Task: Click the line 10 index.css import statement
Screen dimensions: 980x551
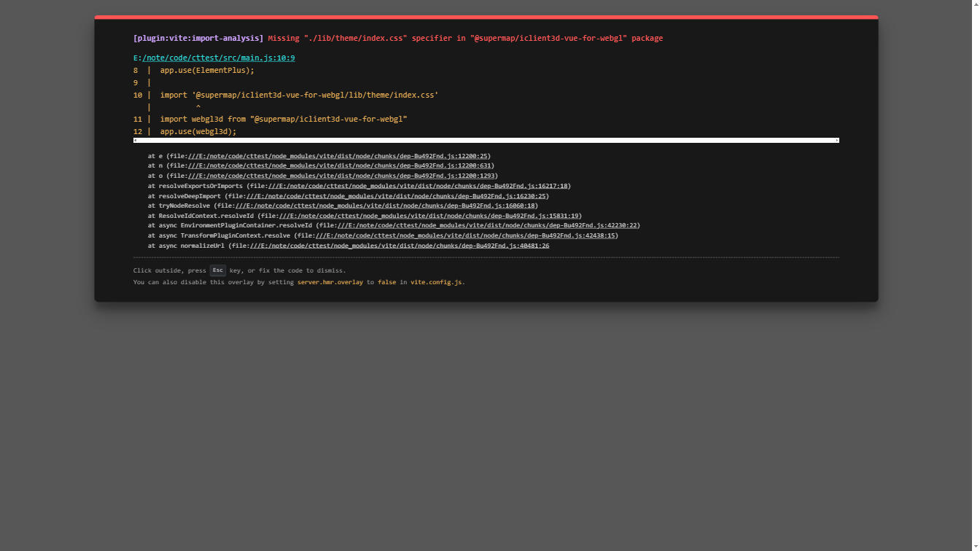Action: (x=299, y=95)
